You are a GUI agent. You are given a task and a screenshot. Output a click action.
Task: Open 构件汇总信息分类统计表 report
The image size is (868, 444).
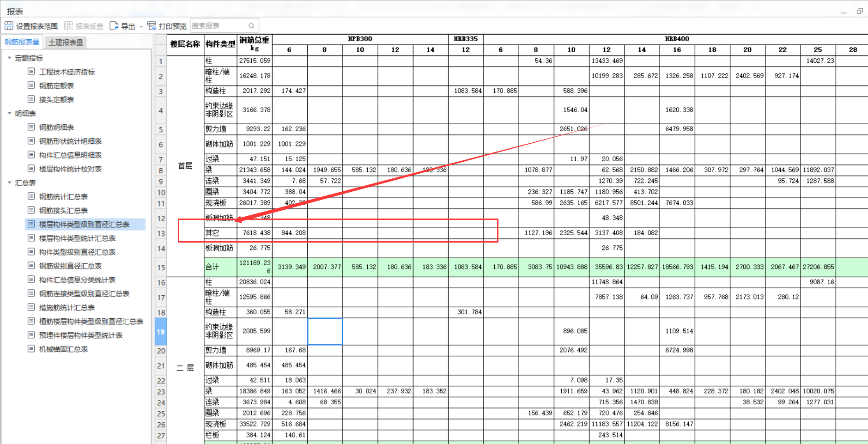coord(77,280)
